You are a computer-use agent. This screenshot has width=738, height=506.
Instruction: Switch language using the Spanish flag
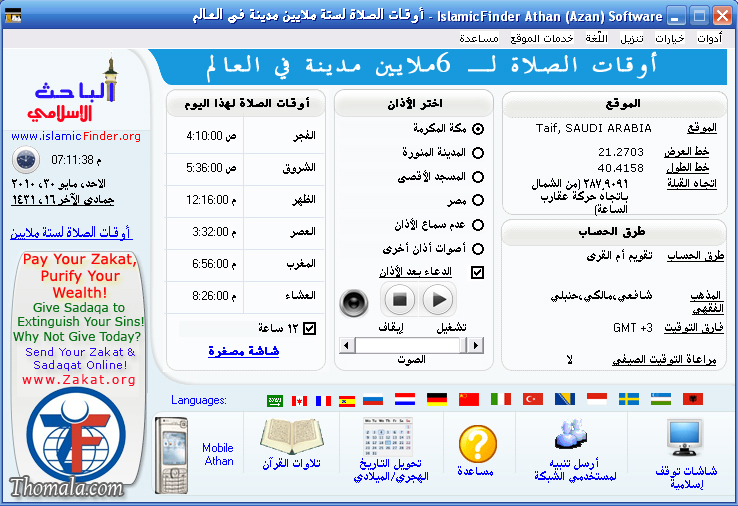[347, 401]
